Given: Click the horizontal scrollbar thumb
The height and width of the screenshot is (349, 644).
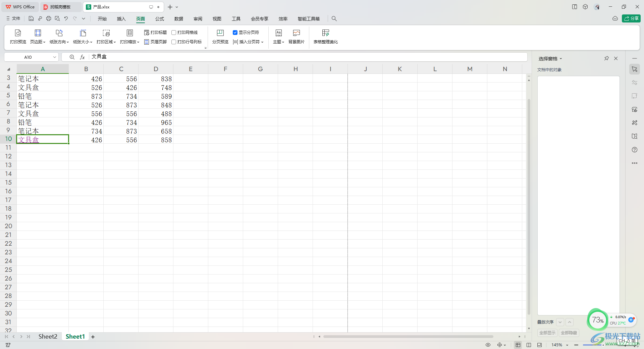Looking at the screenshot, I should [408, 337].
